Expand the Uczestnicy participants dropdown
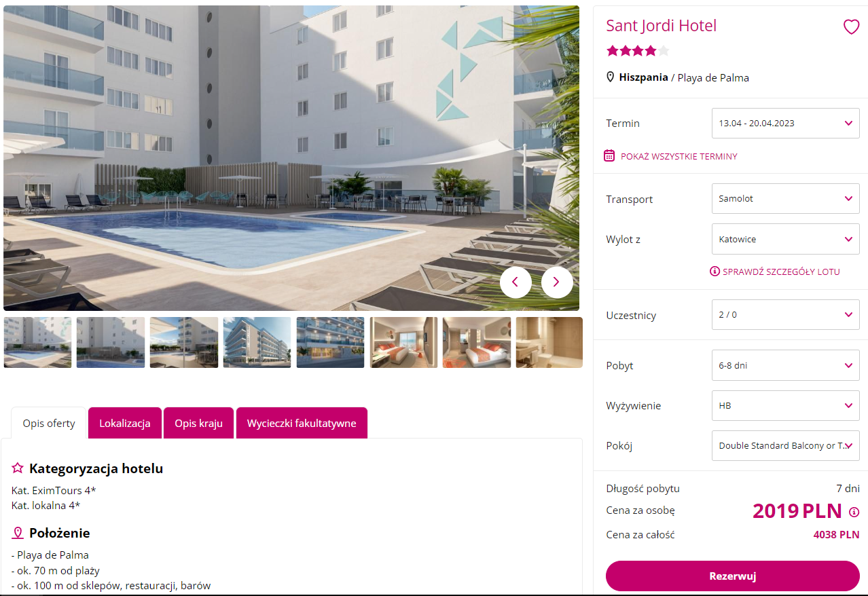 click(786, 315)
